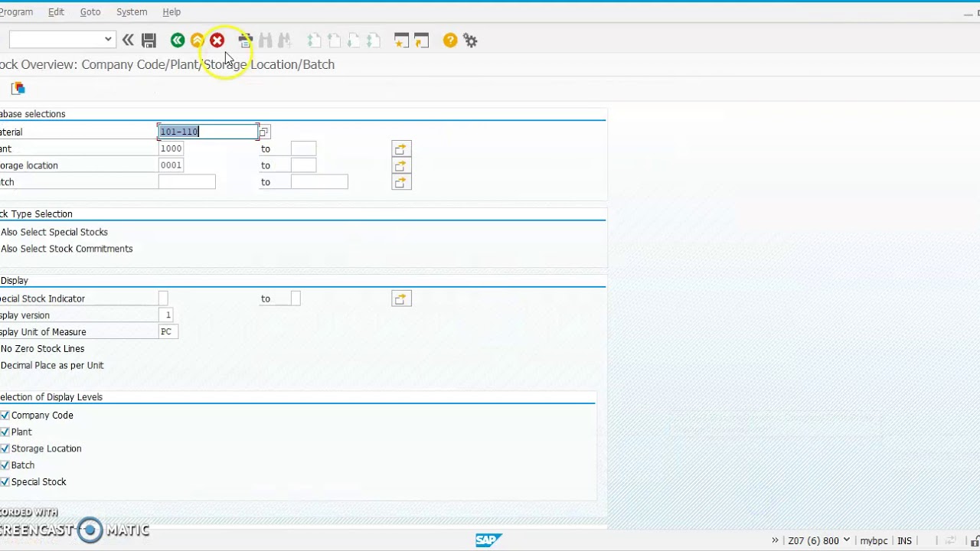Click 'Also Select Stock Commitments' label
Viewport: 980px width, 551px height.
click(x=67, y=249)
